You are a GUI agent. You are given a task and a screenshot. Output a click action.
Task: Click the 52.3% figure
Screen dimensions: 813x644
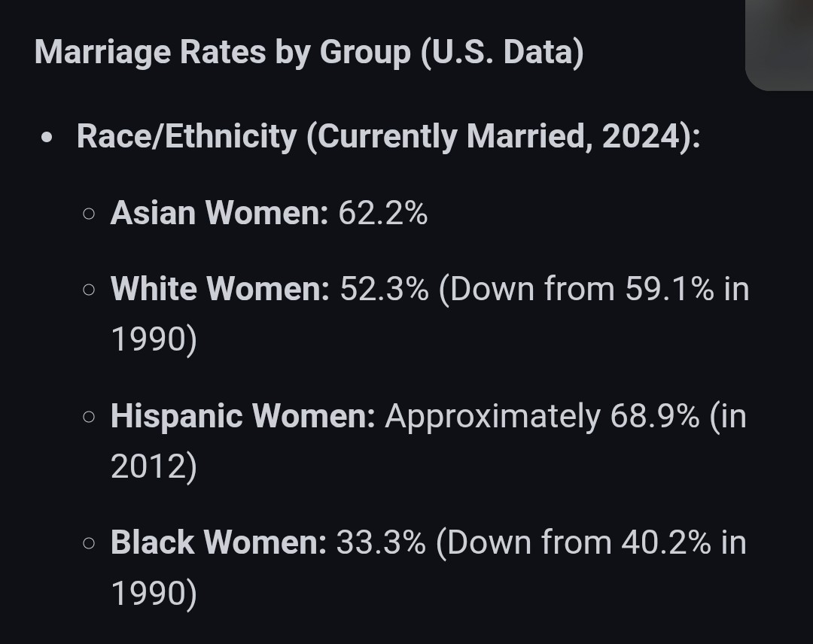click(x=384, y=289)
